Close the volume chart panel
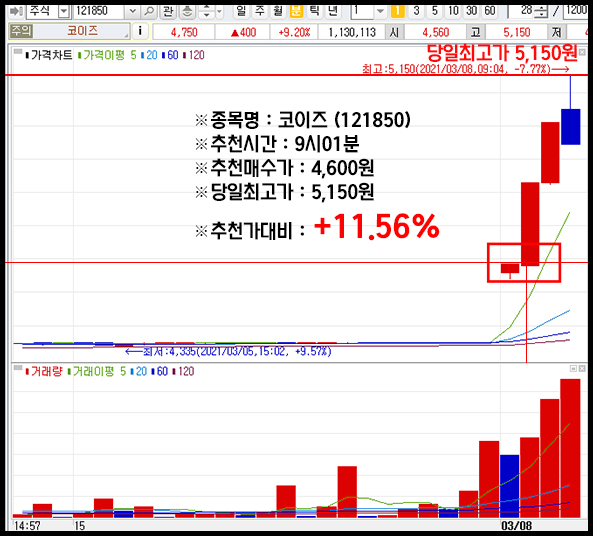The image size is (593, 536). pyautogui.click(x=582, y=368)
